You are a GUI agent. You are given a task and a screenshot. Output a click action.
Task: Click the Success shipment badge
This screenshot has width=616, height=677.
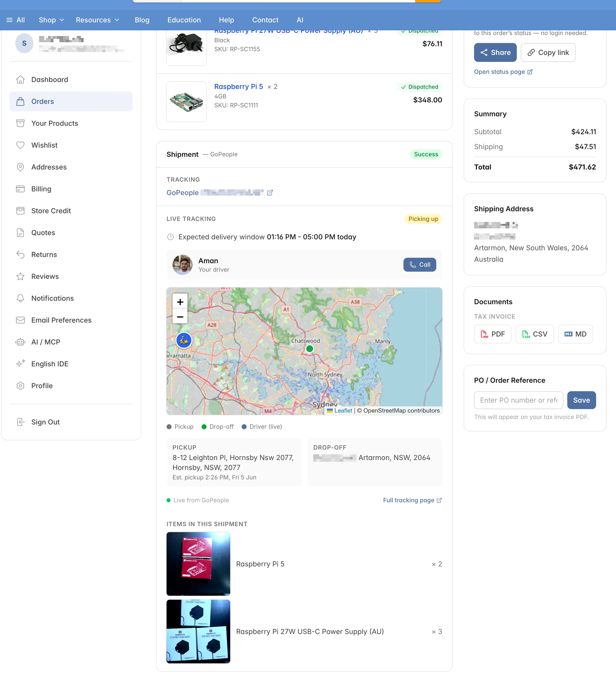[426, 155]
